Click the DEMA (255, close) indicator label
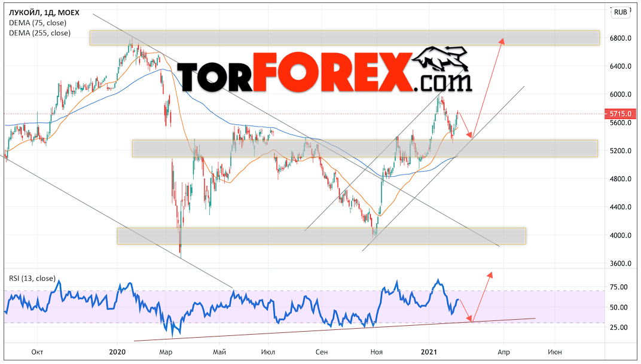 [39, 33]
